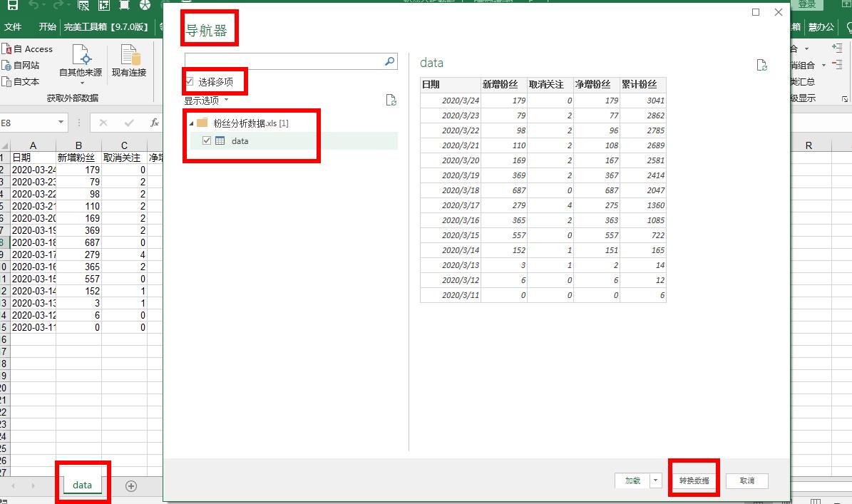Click column R header in worksheet
Image resolution: width=852 pixels, height=504 pixels.
coord(809,145)
